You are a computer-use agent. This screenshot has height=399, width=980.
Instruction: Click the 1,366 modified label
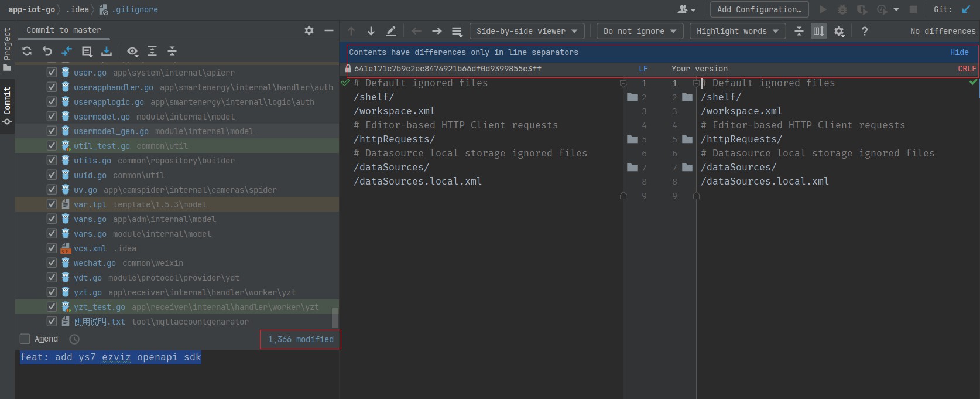click(301, 339)
